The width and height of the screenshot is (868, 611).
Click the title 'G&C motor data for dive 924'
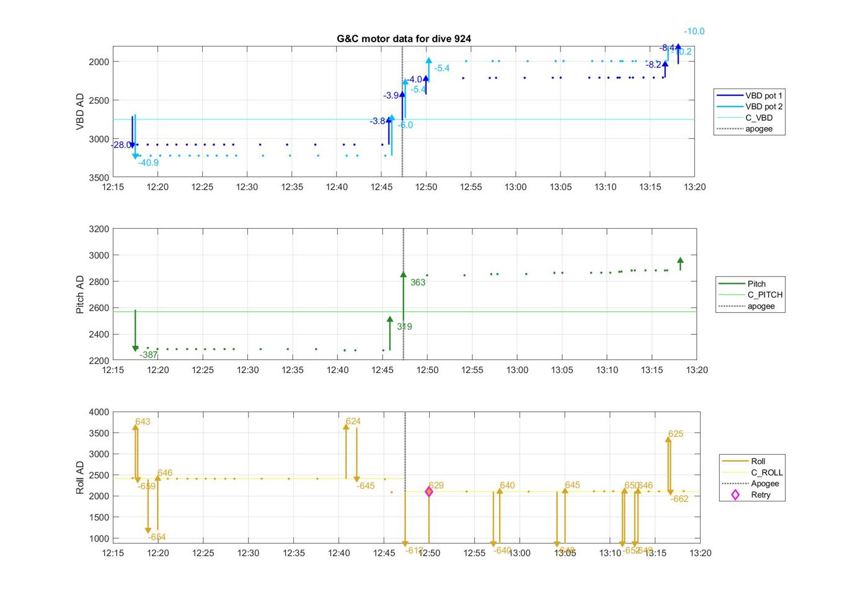pos(404,38)
